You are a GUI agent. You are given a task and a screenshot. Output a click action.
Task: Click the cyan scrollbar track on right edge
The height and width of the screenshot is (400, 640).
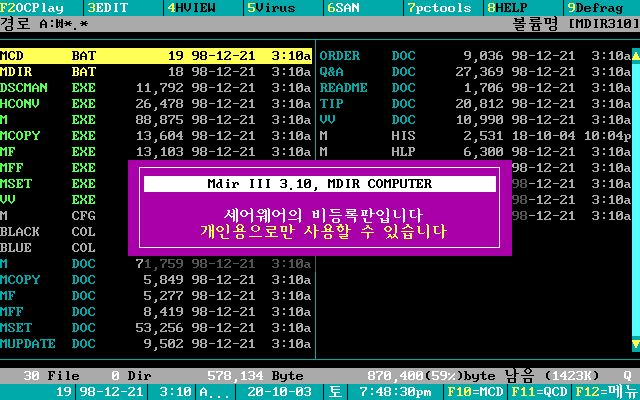(x=636, y=200)
